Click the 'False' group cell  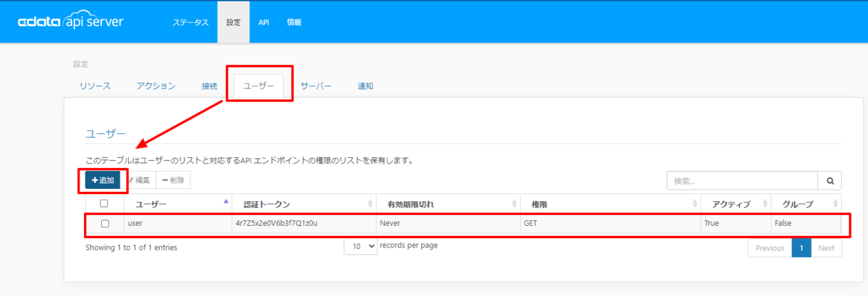coord(806,224)
